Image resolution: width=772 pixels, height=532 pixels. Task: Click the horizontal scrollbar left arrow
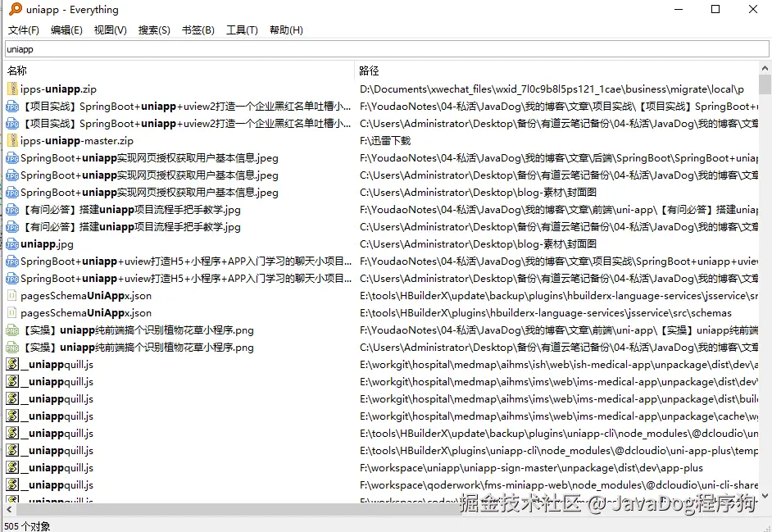click(9, 510)
